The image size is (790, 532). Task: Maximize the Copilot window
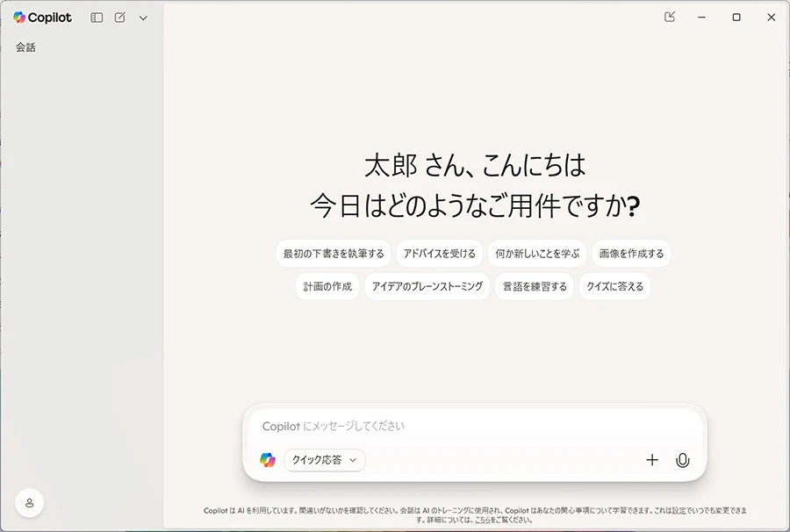click(x=736, y=18)
